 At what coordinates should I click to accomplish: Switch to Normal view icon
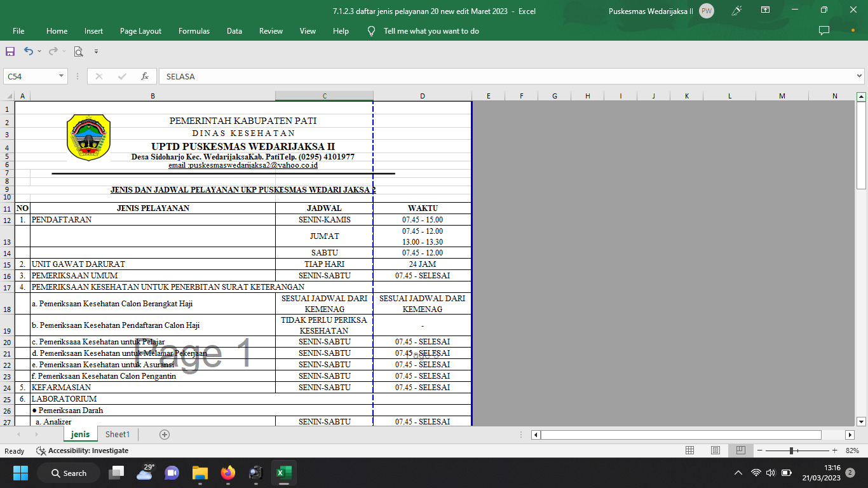(x=689, y=451)
